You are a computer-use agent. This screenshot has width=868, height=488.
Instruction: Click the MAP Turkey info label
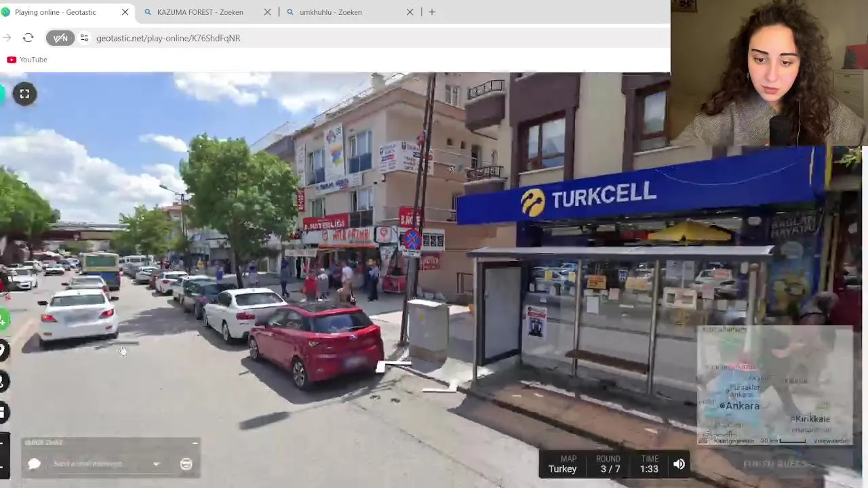(562, 464)
